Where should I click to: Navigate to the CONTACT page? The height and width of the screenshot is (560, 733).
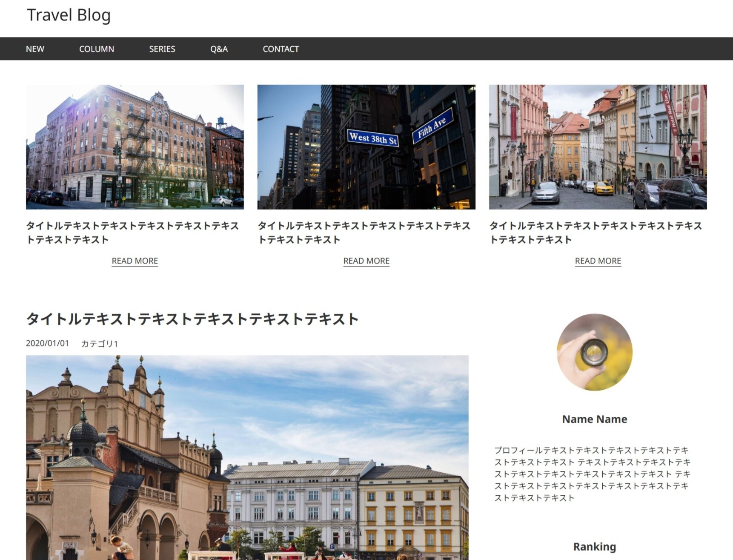pyautogui.click(x=281, y=49)
